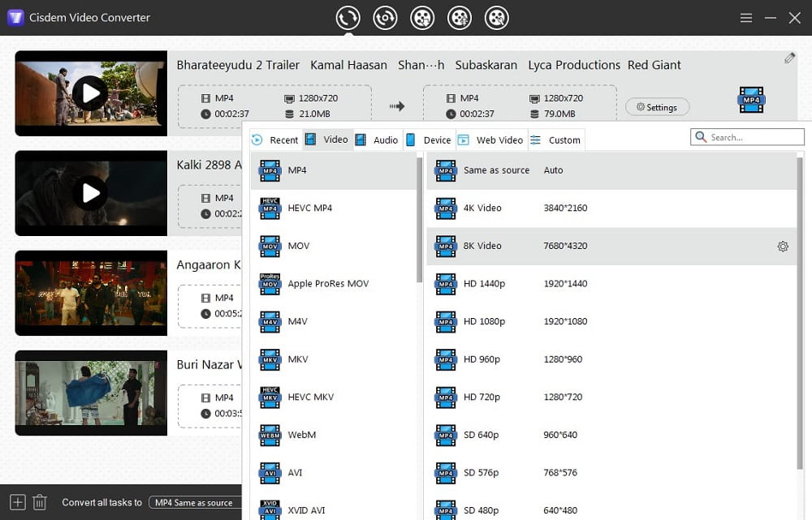Open the Convert module circular-arrows icon
Viewport: 812px width, 520px height.
348,17
